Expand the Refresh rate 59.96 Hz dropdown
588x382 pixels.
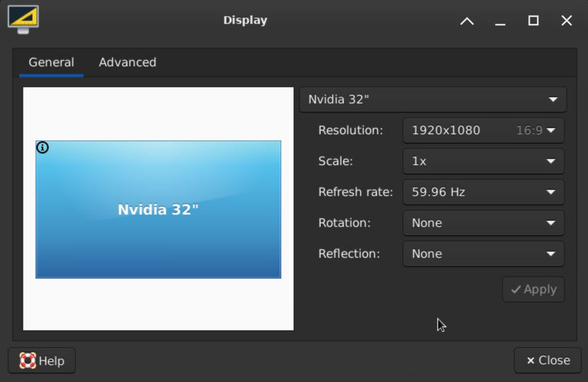(483, 192)
